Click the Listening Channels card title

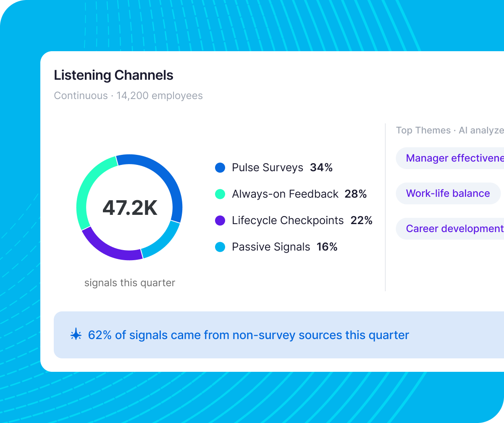113,76
